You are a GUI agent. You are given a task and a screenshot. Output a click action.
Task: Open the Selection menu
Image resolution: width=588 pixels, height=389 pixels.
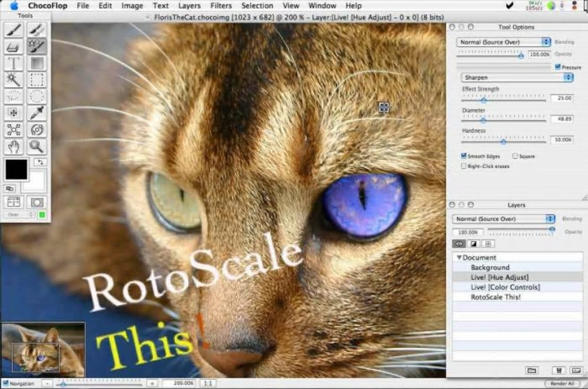[x=257, y=6]
